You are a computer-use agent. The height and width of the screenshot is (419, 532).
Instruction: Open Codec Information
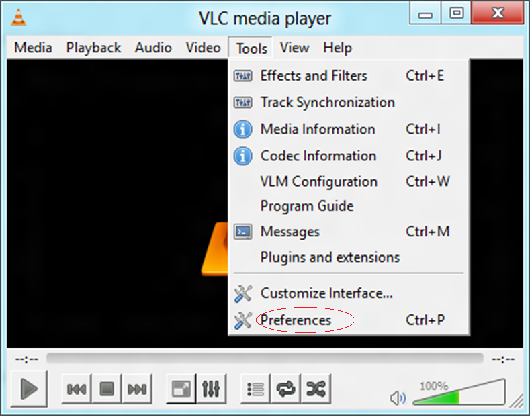[349, 156]
